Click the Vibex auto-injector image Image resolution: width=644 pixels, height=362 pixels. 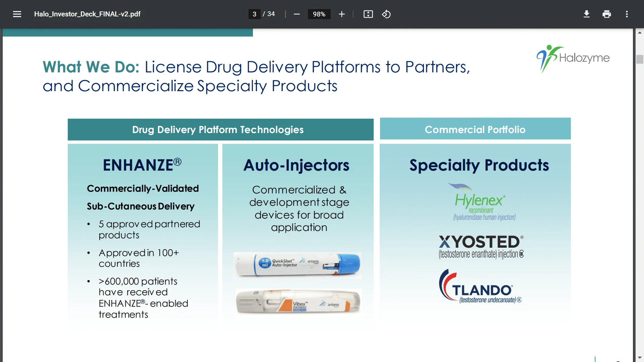click(298, 302)
